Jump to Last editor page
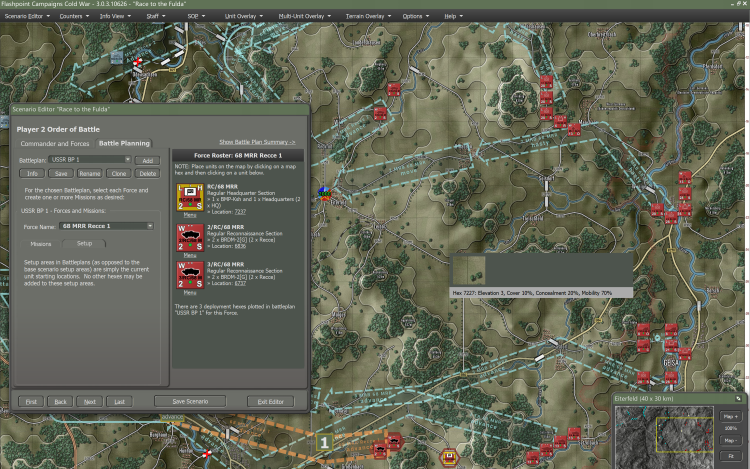Image resolution: width=750 pixels, height=469 pixels. click(119, 402)
